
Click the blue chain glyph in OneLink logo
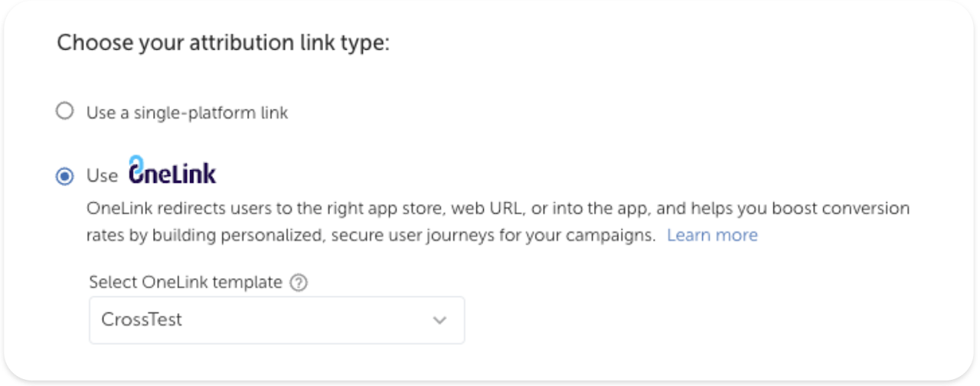136,162
